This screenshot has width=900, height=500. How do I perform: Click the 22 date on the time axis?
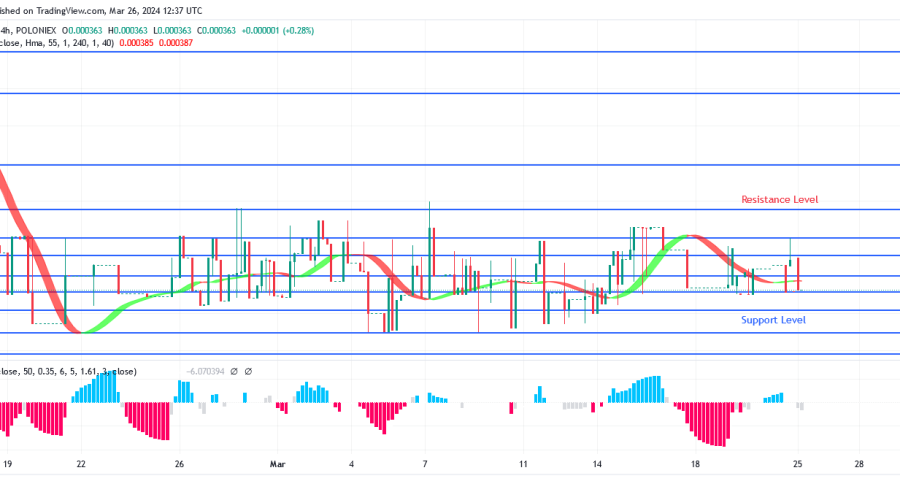tap(81, 465)
